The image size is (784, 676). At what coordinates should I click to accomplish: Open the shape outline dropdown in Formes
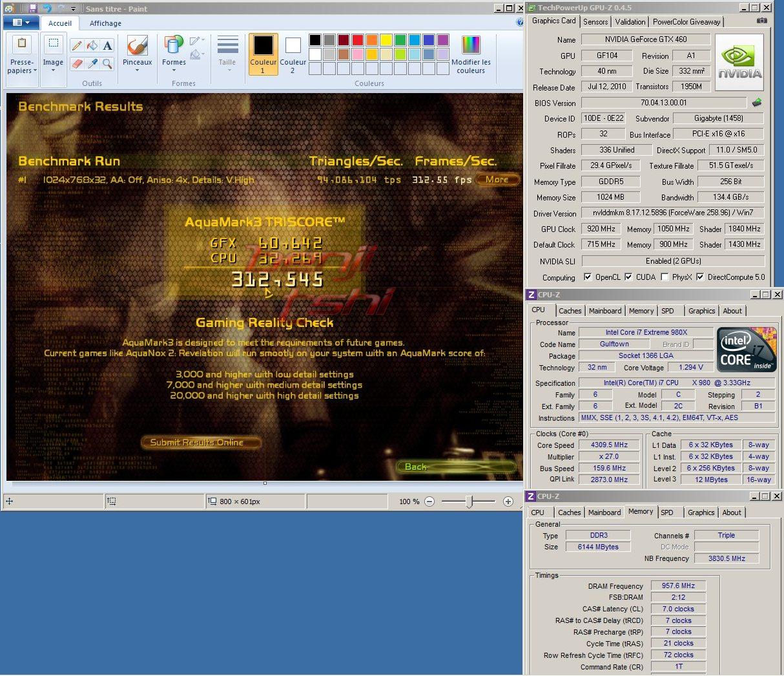198,41
